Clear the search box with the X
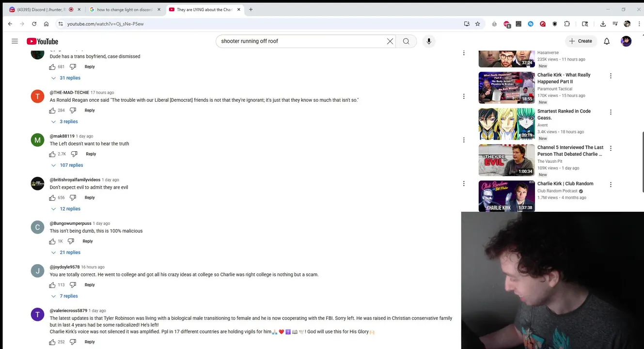 pyautogui.click(x=390, y=41)
